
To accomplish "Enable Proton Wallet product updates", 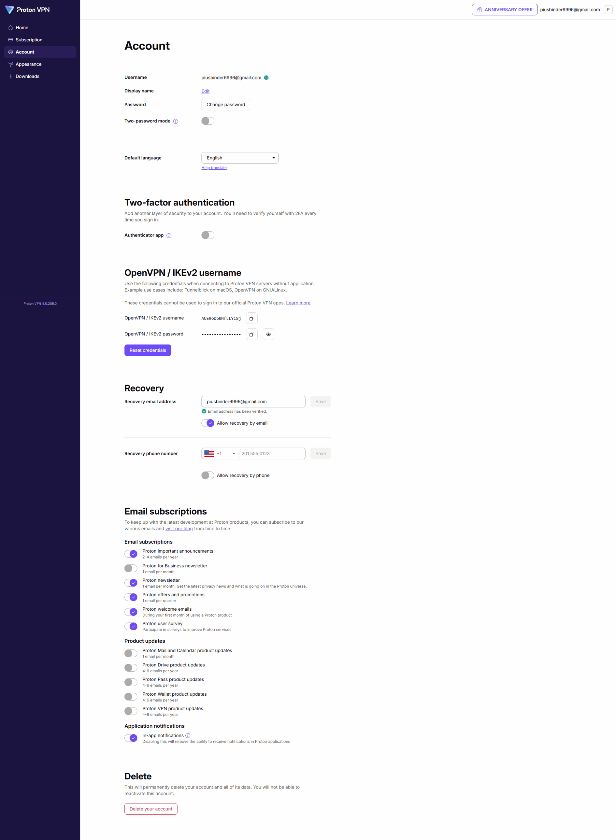I will (131, 697).
